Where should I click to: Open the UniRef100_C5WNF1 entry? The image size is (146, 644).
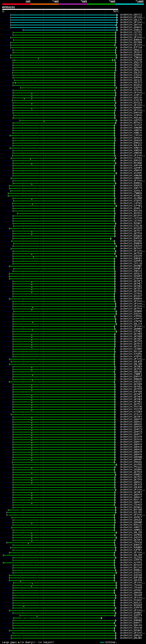coord(131,374)
